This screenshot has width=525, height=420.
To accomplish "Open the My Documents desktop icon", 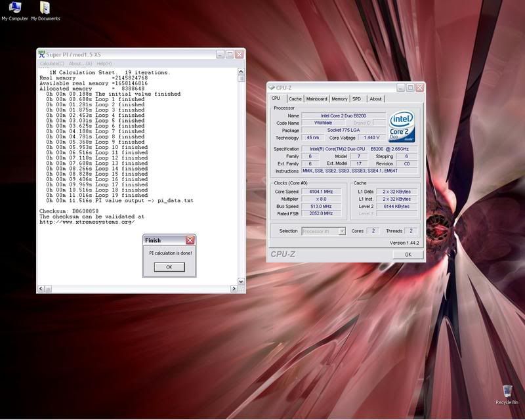I will tap(45, 11).
